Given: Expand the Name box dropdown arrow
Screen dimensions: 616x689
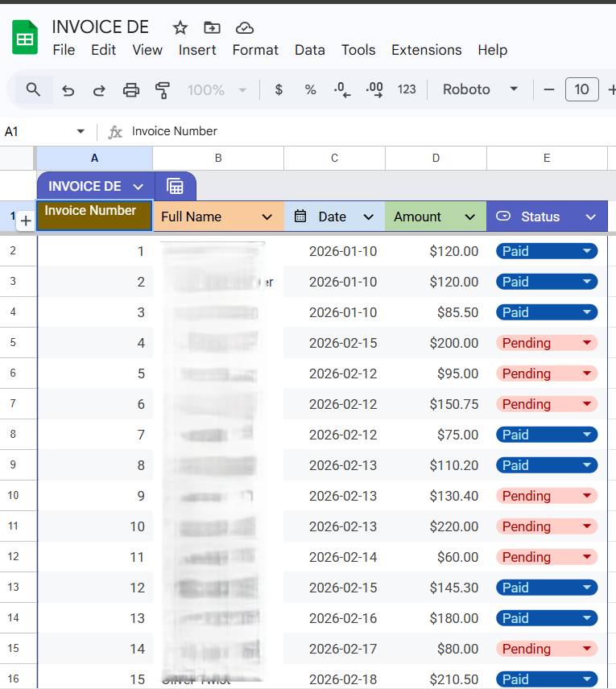Looking at the screenshot, I should [x=81, y=131].
